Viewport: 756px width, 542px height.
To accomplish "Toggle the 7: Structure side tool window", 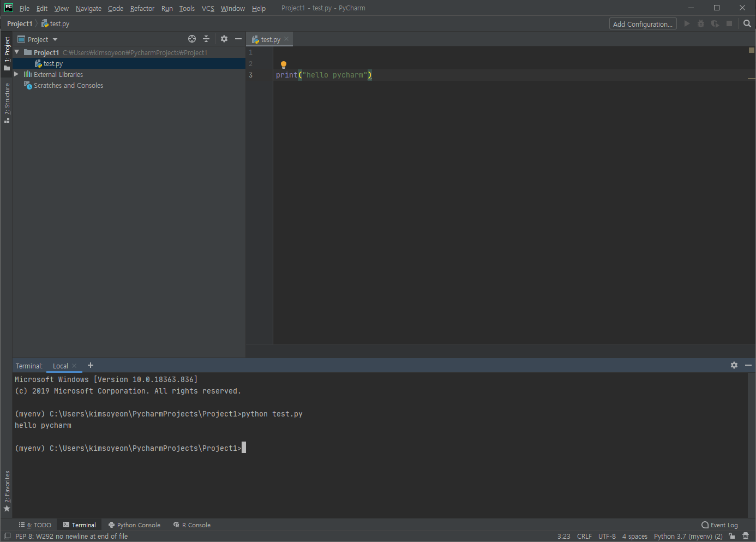I will [7, 103].
